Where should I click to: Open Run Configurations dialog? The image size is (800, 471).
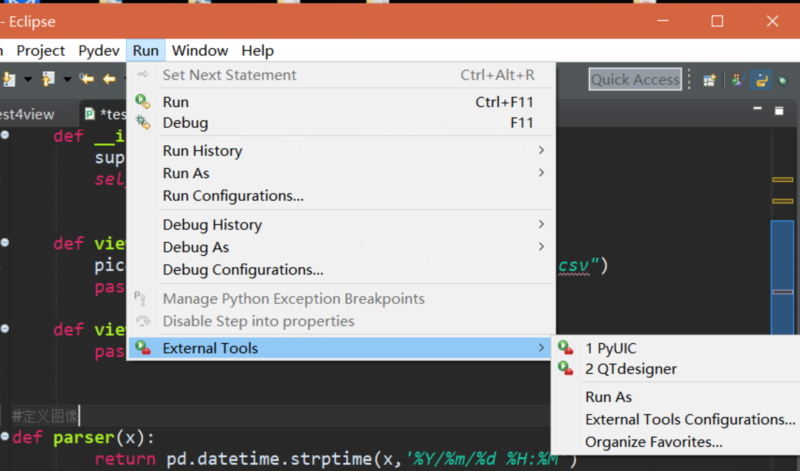(x=341, y=195)
